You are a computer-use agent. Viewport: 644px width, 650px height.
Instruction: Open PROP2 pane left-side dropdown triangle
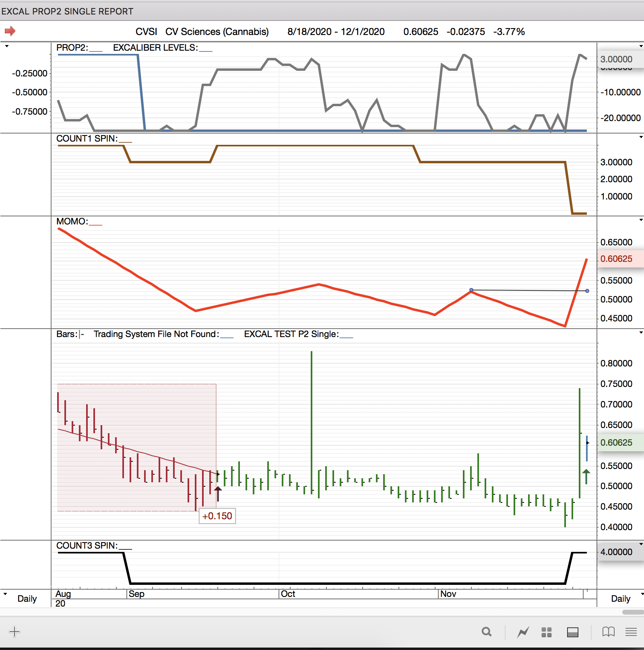pos(6,46)
